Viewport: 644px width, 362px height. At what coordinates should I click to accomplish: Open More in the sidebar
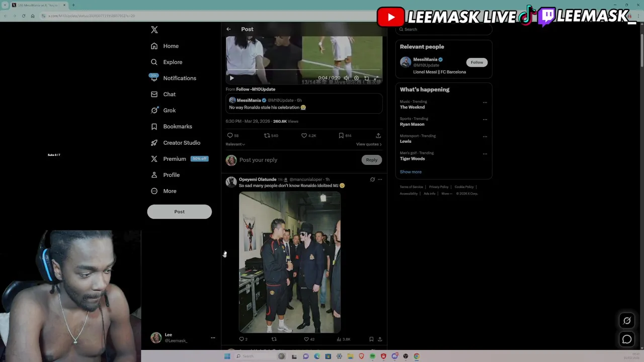[164, 191]
